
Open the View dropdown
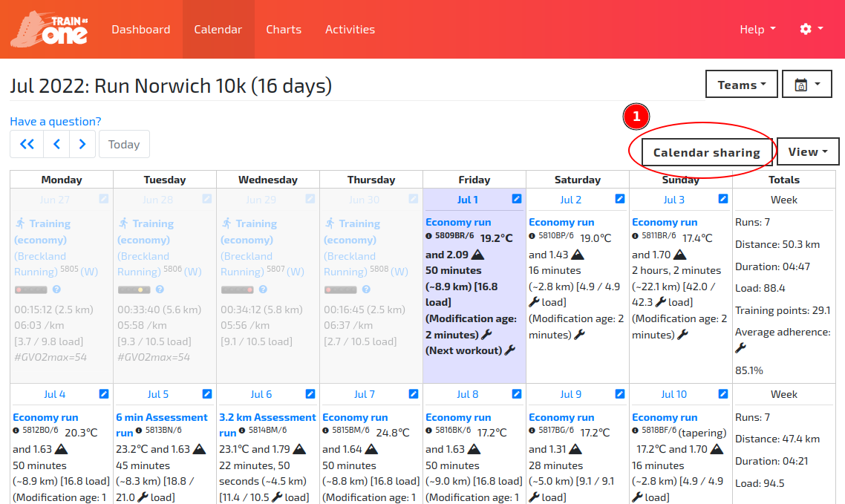point(808,151)
